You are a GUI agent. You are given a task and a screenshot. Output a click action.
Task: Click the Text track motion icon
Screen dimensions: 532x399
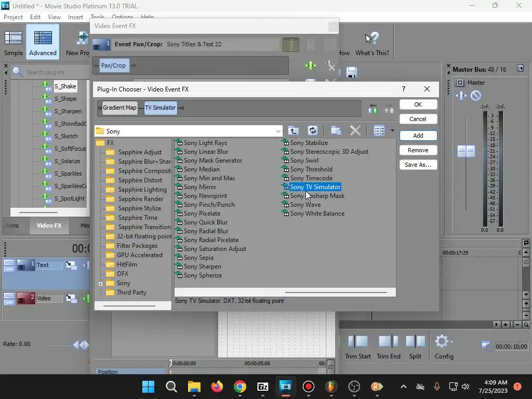(71, 265)
